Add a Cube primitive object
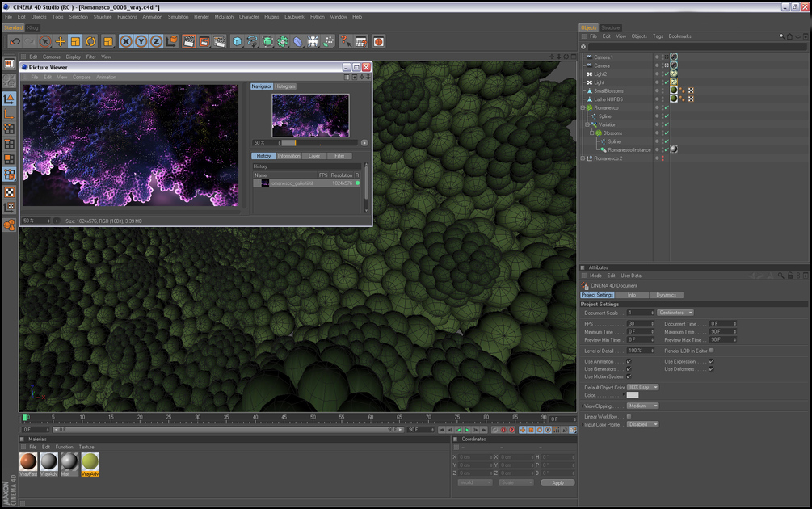The height and width of the screenshot is (509, 812). (238, 41)
